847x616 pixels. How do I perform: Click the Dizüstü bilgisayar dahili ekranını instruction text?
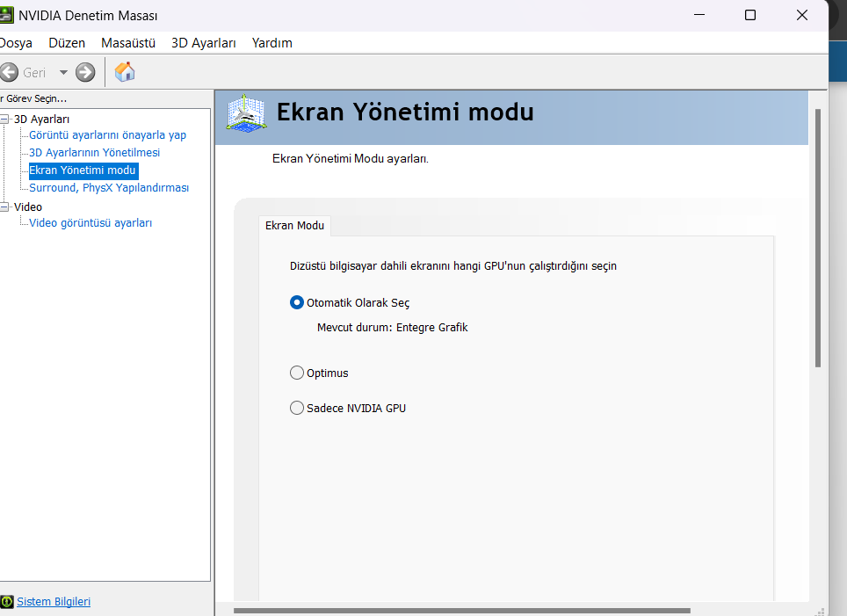coord(453,266)
